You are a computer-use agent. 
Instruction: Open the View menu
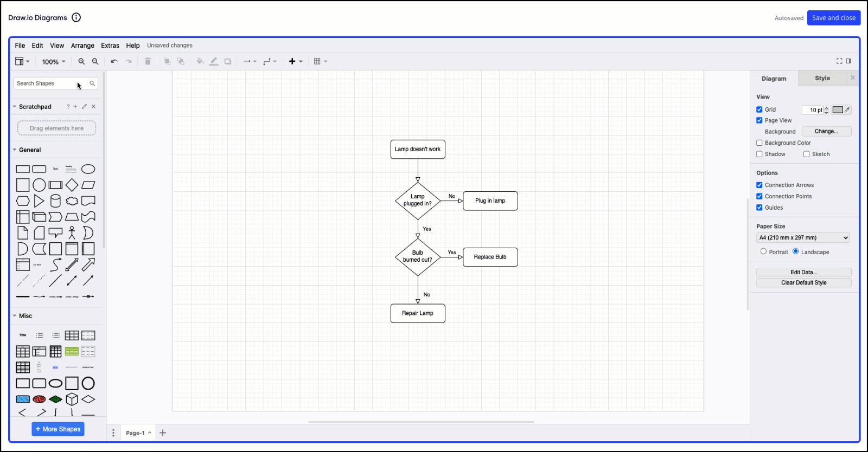[x=57, y=46]
